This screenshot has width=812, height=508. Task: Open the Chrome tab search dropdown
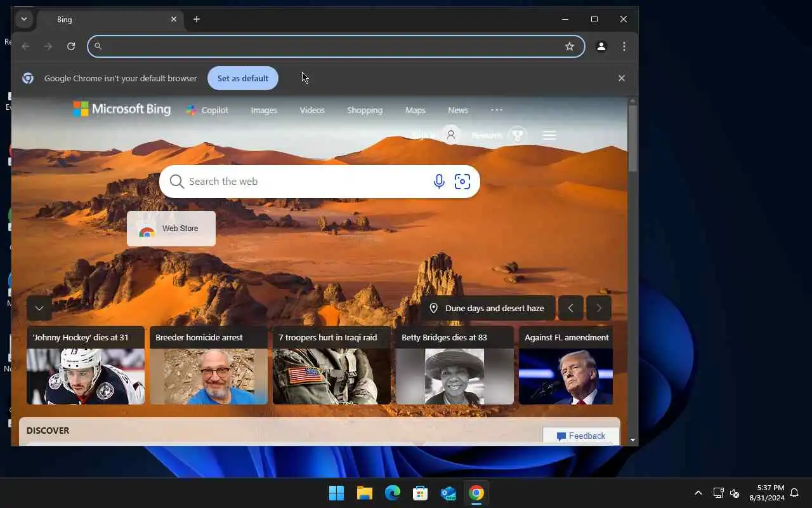[24, 19]
